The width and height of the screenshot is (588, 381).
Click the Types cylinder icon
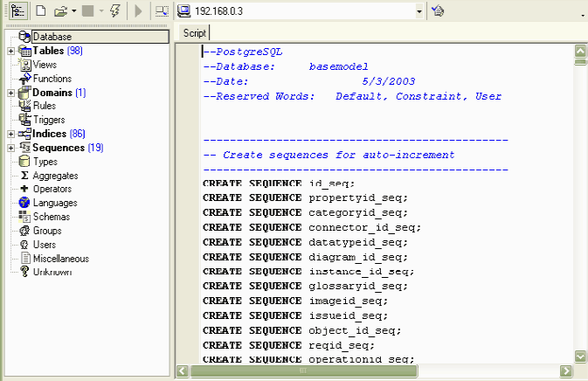point(24,162)
